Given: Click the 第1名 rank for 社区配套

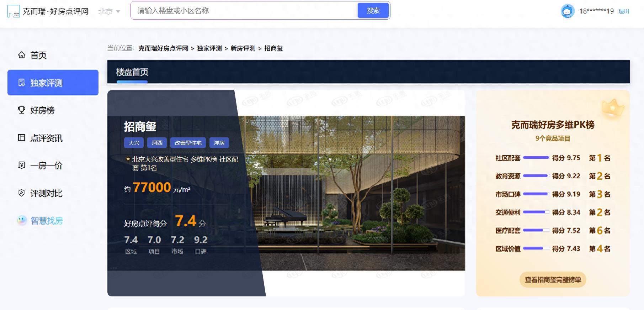Looking at the screenshot, I should click(x=600, y=158).
